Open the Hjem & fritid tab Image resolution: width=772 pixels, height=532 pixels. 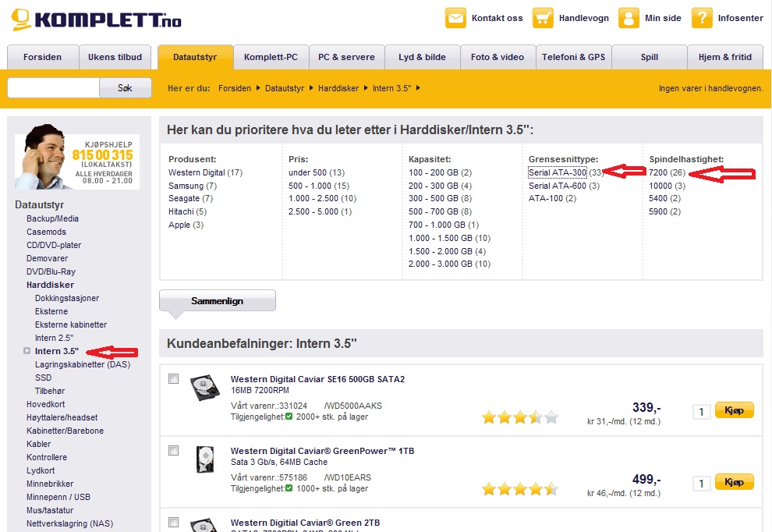tap(725, 57)
